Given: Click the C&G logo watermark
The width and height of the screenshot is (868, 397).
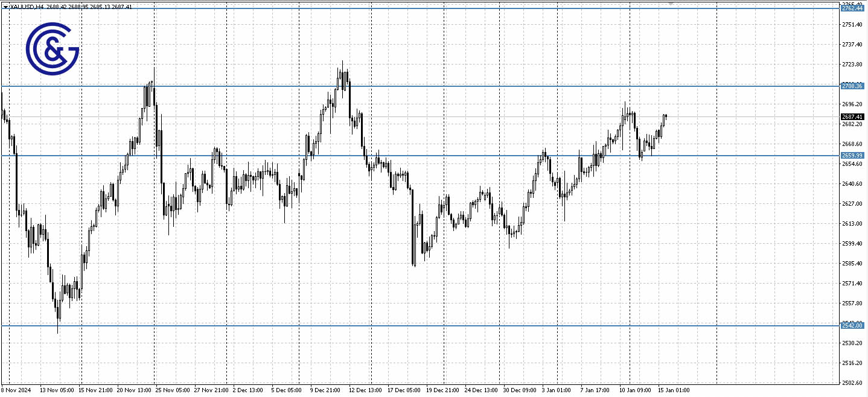Looking at the screenshot, I should pos(52,48).
